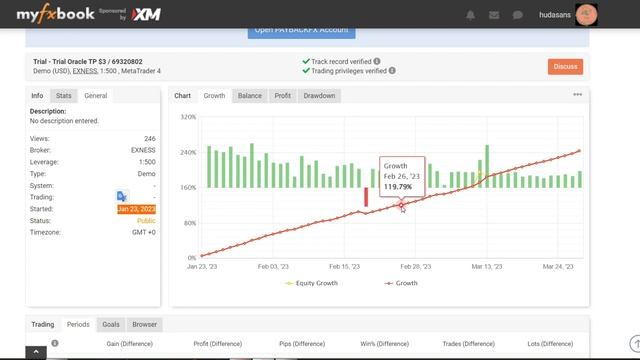Click the Pips (Difference) column header
The image size is (640, 360).
tap(302, 344)
